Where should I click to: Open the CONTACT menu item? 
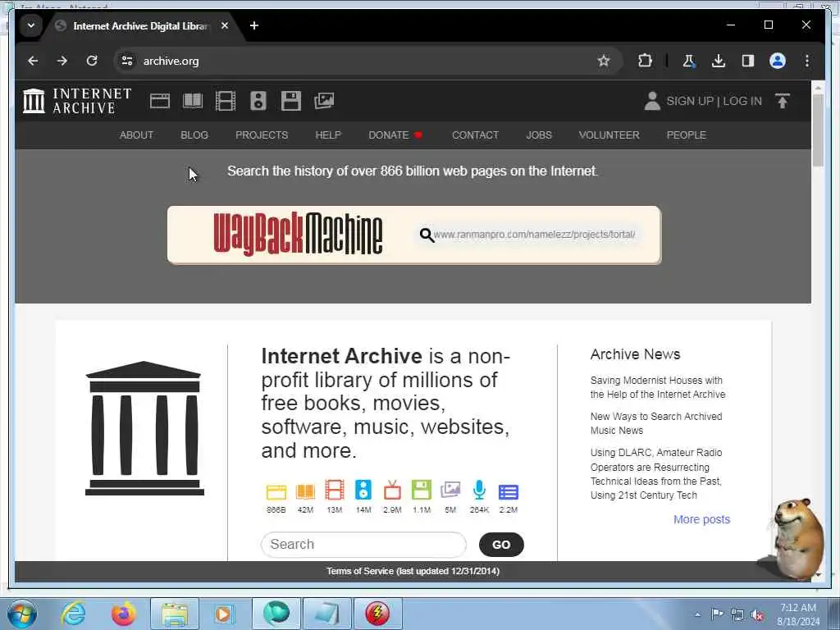[475, 135]
